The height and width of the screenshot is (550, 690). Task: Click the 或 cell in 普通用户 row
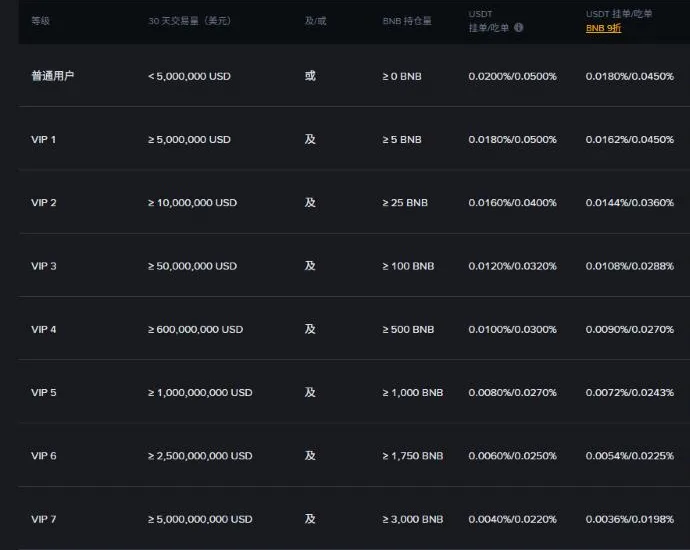pyautogui.click(x=310, y=76)
